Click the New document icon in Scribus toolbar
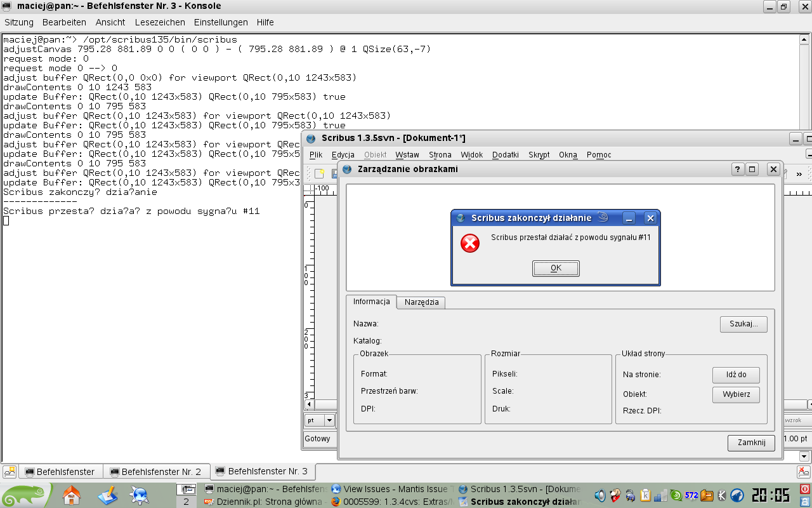Image resolution: width=812 pixels, height=508 pixels. click(x=320, y=173)
